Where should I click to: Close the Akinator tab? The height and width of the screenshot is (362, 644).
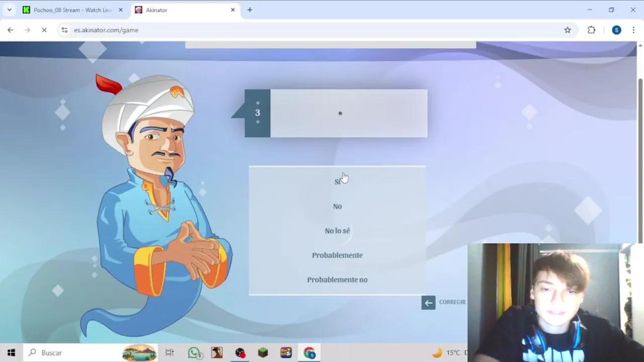coord(232,10)
